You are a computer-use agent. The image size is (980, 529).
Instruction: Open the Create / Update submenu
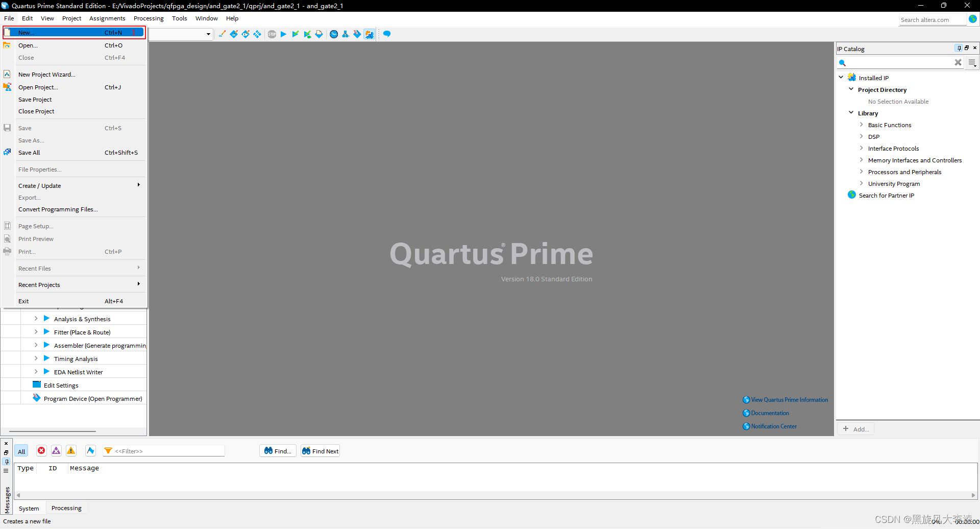[x=75, y=186]
